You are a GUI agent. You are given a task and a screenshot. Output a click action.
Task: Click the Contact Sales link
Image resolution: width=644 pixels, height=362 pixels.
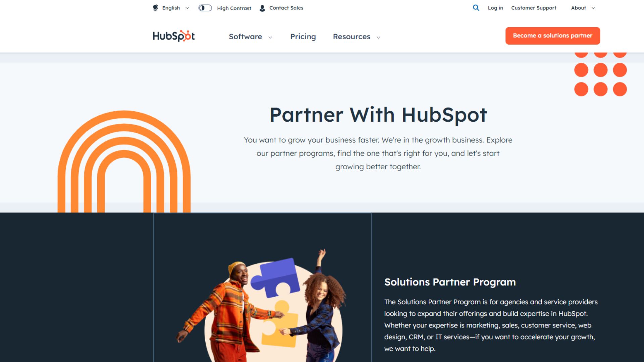coord(286,8)
